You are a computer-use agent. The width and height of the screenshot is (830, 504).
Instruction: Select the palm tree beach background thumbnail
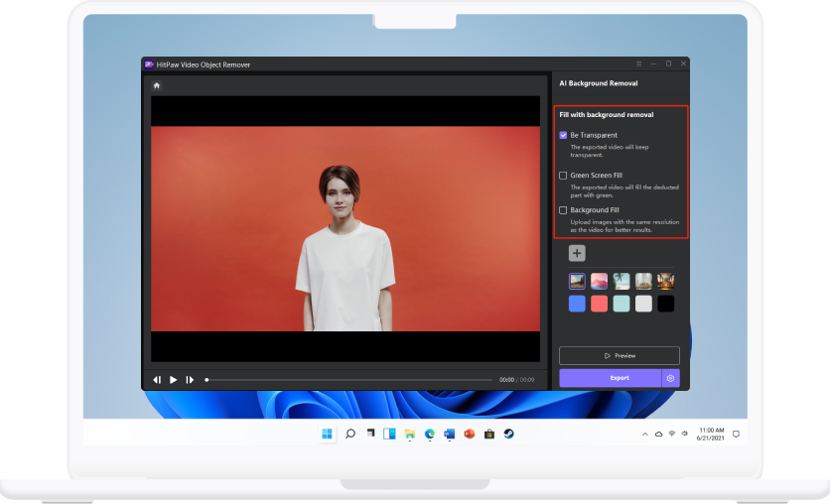(622, 282)
